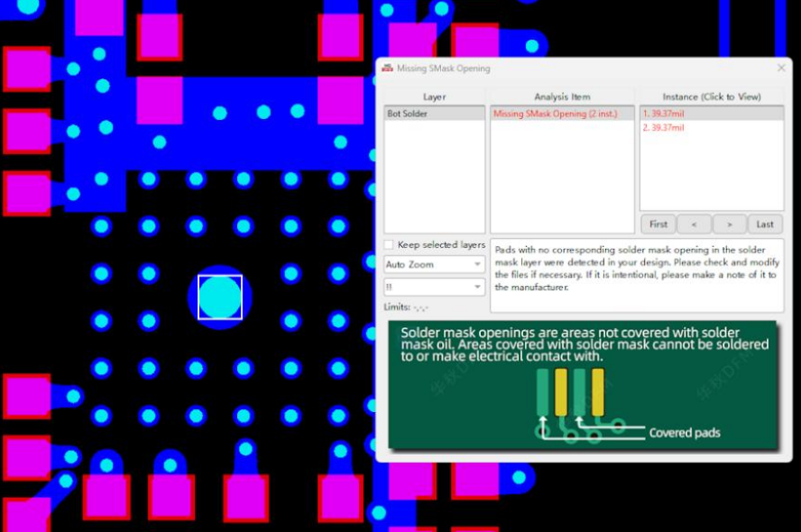Go to previous instance with < button
The image size is (801, 532).
(x=694, y=225)
